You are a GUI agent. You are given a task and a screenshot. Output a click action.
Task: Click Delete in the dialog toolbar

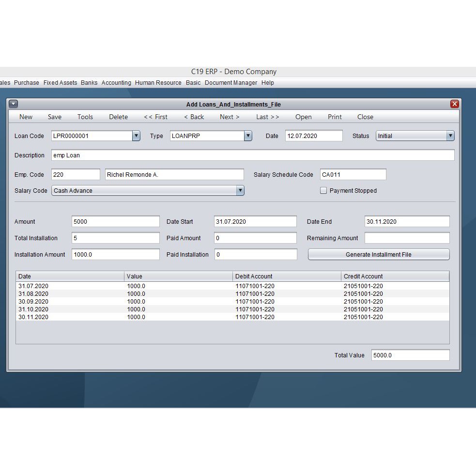[x=118, y=117]
